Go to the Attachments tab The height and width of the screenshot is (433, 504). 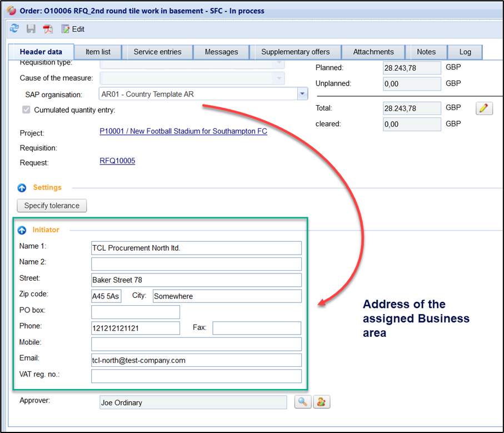coord(373,52)
